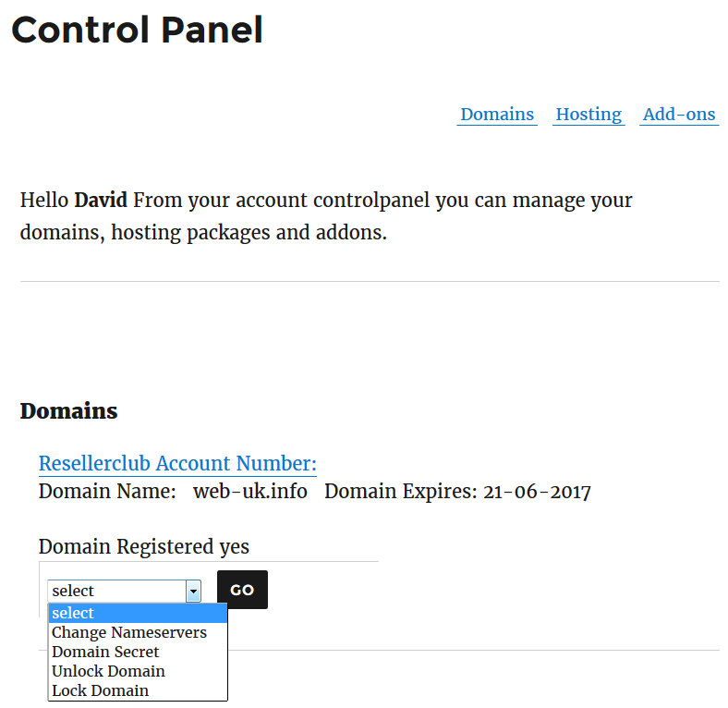Click the bold David username text
This screenshot has width=728, height=708.
pyautogui.click(x=101, y=201)
